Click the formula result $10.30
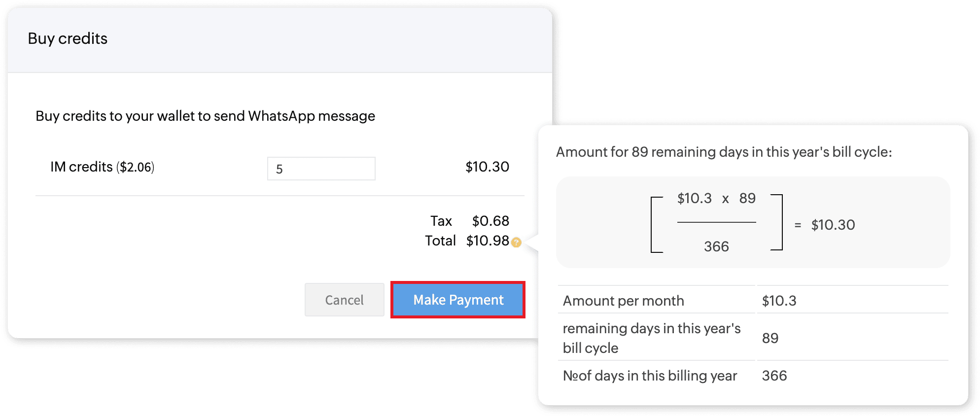 tap(833, 225)
